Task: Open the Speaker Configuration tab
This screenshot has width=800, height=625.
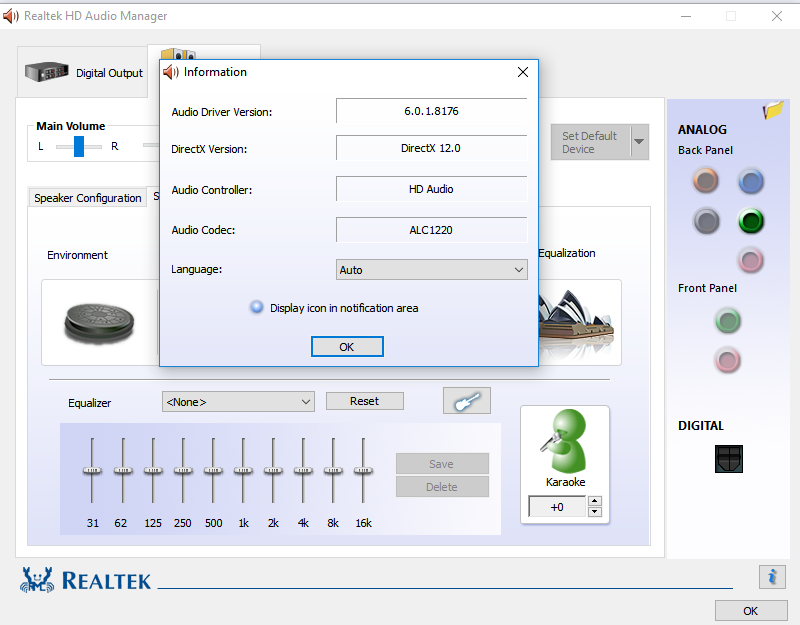Action: coord(88,198)
